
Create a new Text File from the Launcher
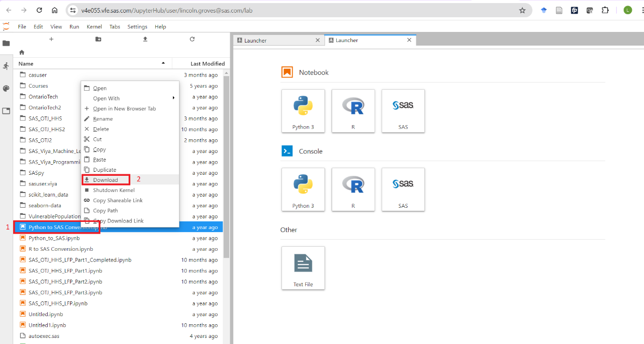pyautogui.click(x=303, y=268)
